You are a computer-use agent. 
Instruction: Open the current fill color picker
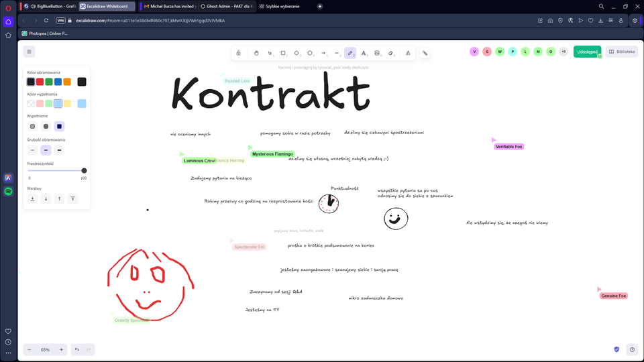(x=82, y=103)
